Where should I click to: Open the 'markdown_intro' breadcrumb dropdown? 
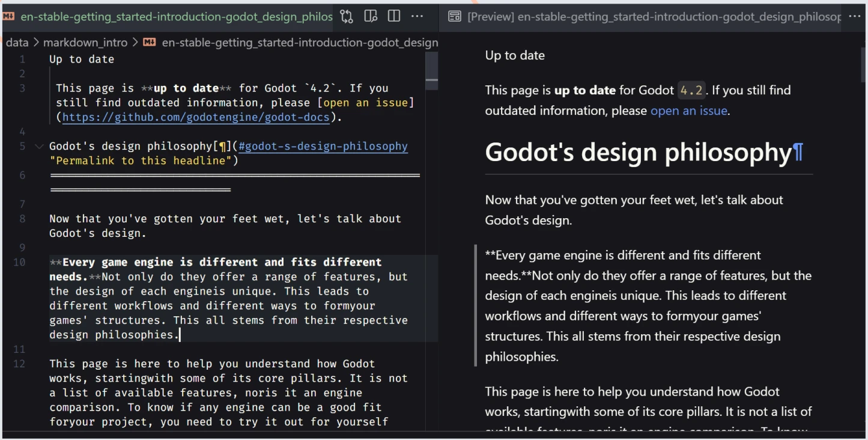[x=85, y=42]
